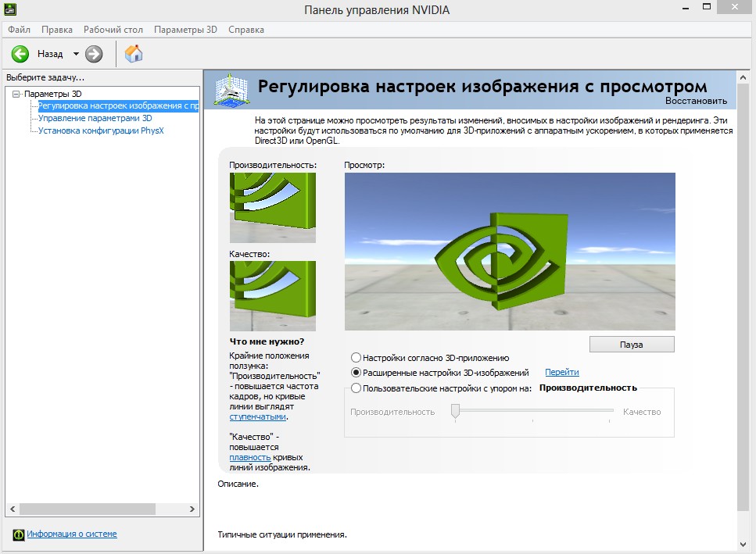The image size is (756, 554).
Task: Click the 3D image settings header icon
Action: coord(231,90)
